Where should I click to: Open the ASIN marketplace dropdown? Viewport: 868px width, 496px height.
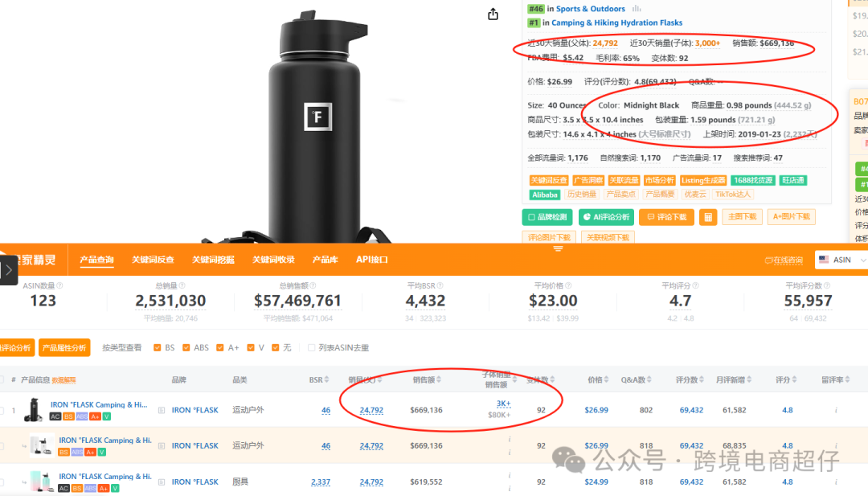(x=841, y=260)
